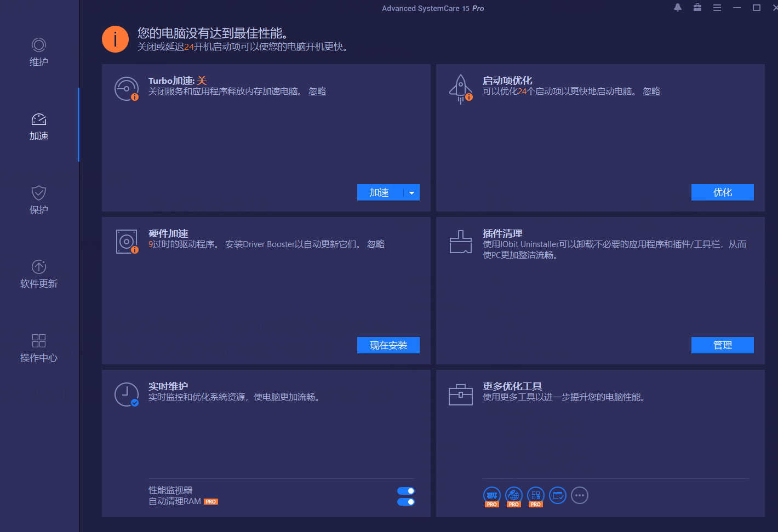Open the notifications bell icon
Viewport: 778px width, 532px height.
[678, 8]
